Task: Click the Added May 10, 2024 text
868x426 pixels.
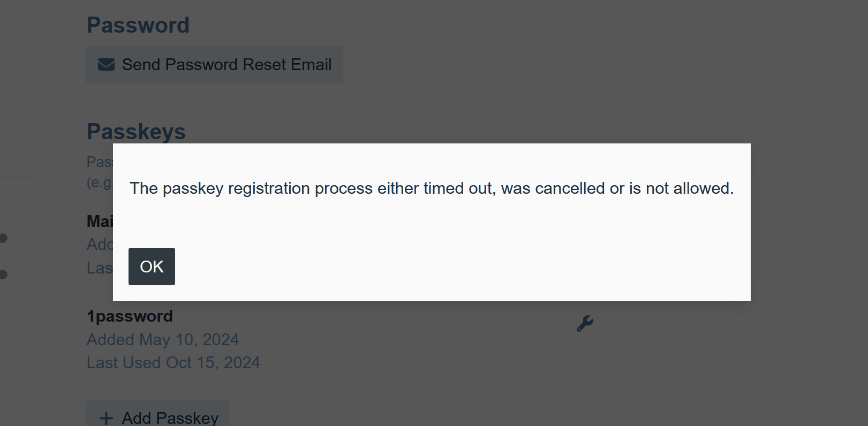Action: pos(163,340)
